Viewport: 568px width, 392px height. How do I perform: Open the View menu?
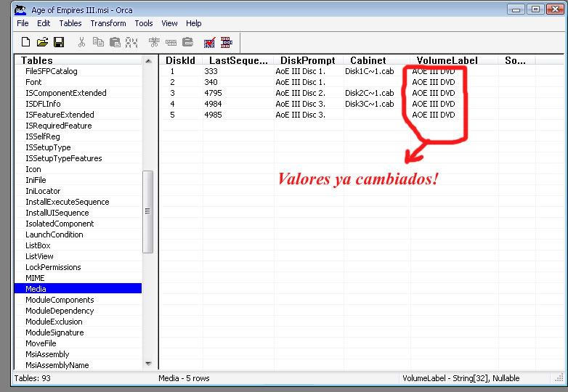169,23
